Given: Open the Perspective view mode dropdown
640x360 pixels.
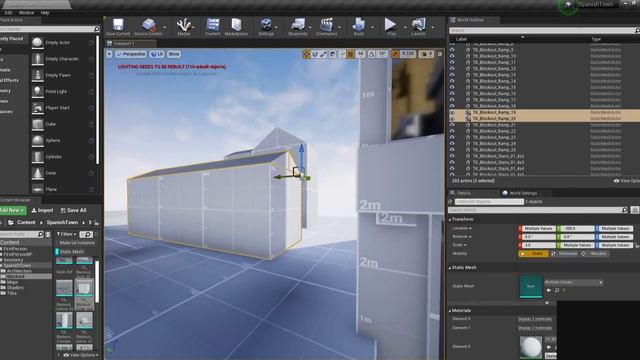Looking at the screenshot, I should pos(131,54).
